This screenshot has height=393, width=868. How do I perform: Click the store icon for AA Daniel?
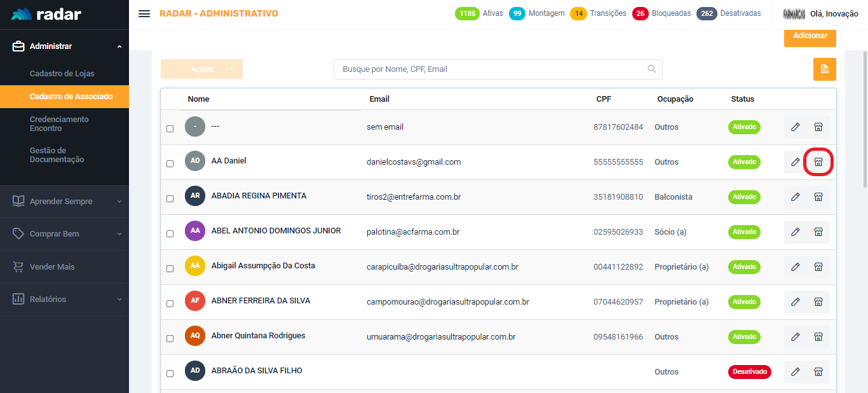(x=818, y=162)
